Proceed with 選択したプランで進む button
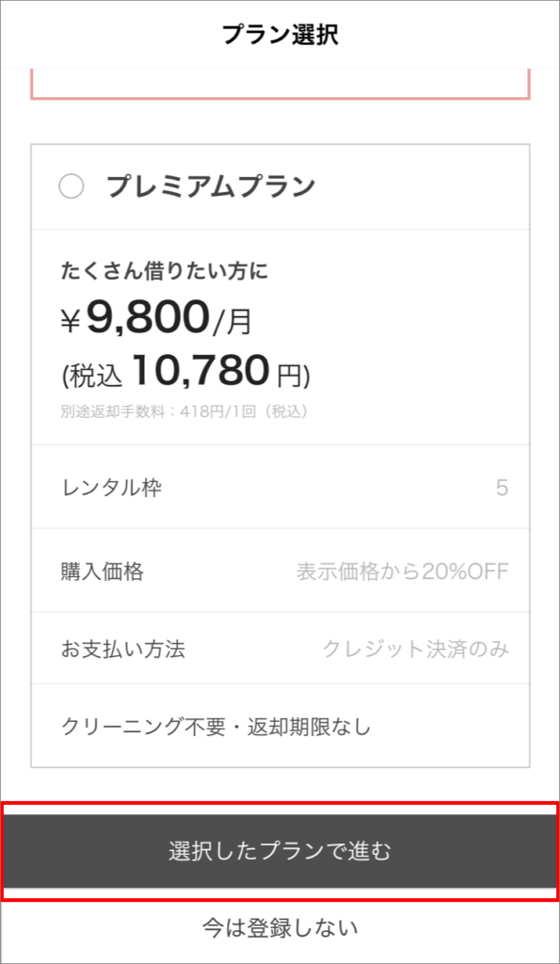This screenshot has width=560, height=964. tap(280, 851)
